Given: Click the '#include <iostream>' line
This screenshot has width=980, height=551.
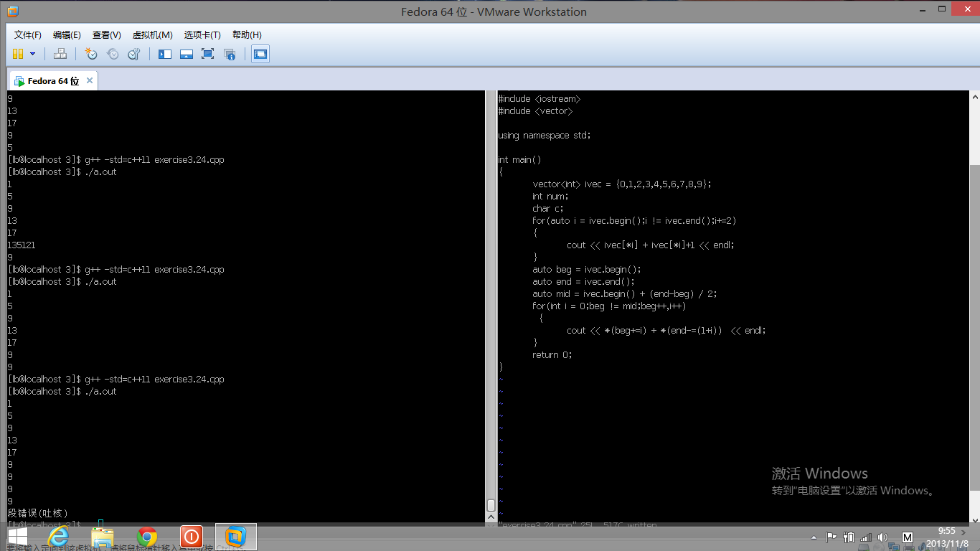Looking at the screenshot, I should click(540, 99).
